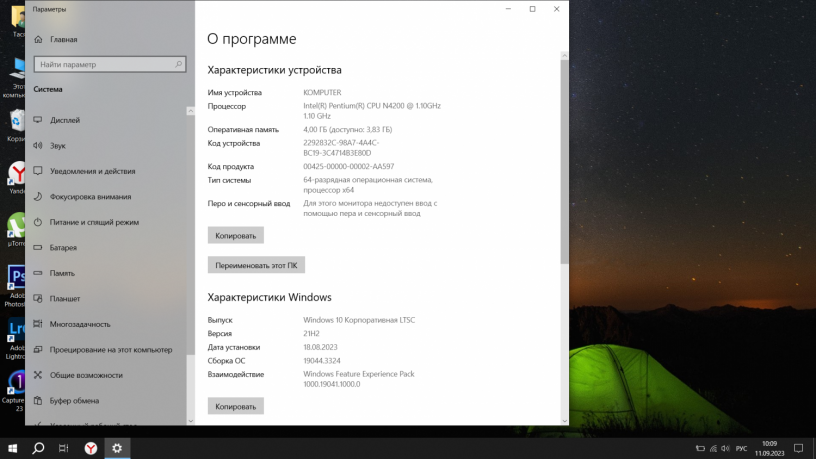Image resolution: width=816 pixels, height=459 pixels.
Task: Click the Буфер обмена clipboard icon
Action: [x=38, y=400]
